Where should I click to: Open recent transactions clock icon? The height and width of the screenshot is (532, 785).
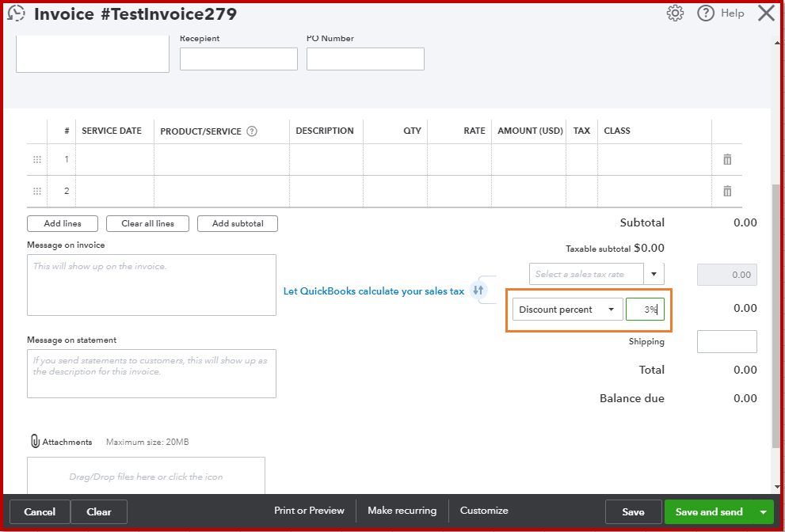(x=16, y=13)
